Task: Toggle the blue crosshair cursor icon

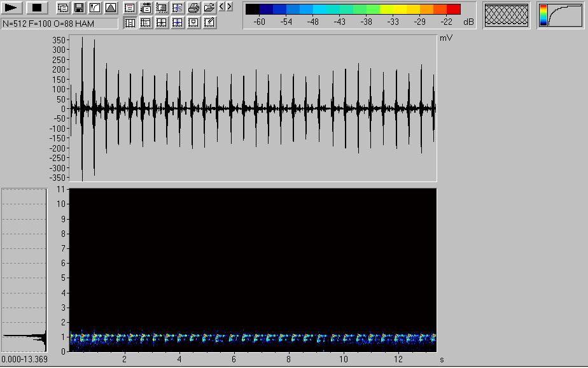Action: [x=178, y=23]
